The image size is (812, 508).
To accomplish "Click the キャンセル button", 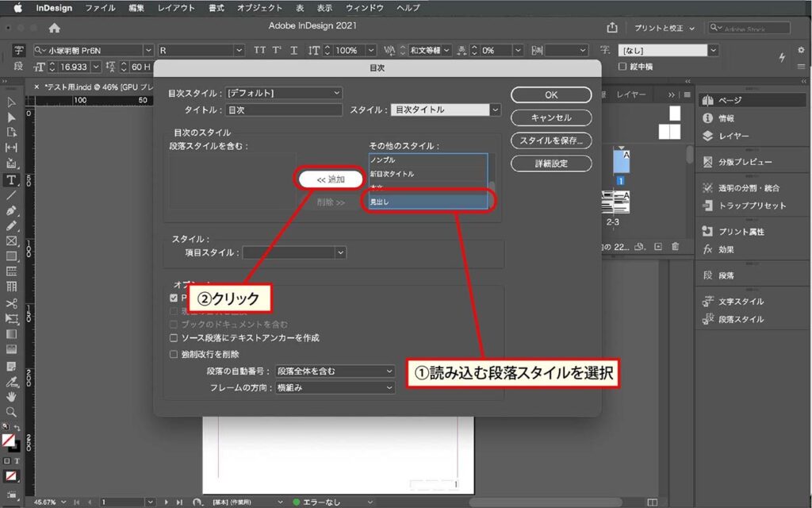I will 551,117.
